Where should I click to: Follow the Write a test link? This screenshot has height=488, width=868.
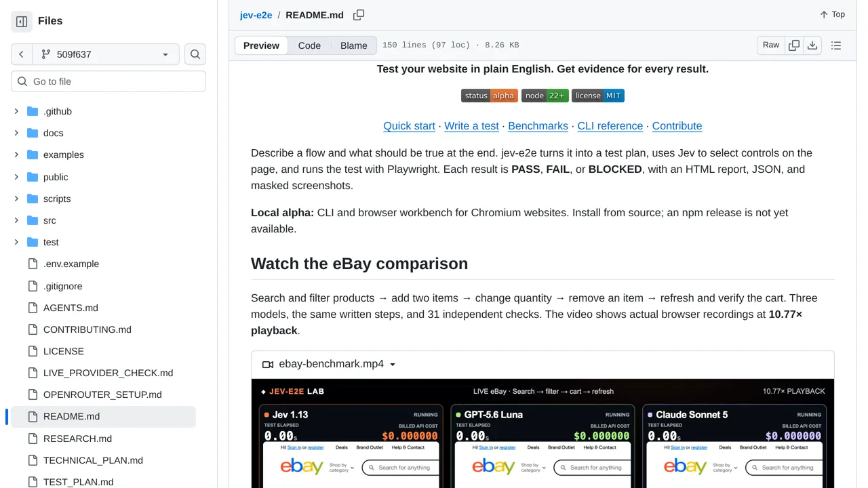pyautogui.click(x=471, y=126)
